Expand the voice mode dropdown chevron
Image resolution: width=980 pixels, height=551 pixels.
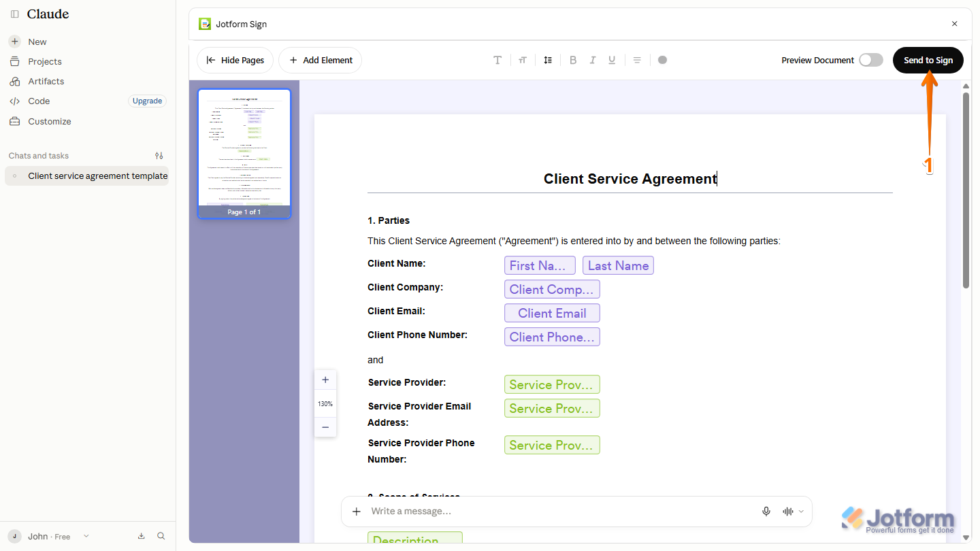click(x=801, y=512)
